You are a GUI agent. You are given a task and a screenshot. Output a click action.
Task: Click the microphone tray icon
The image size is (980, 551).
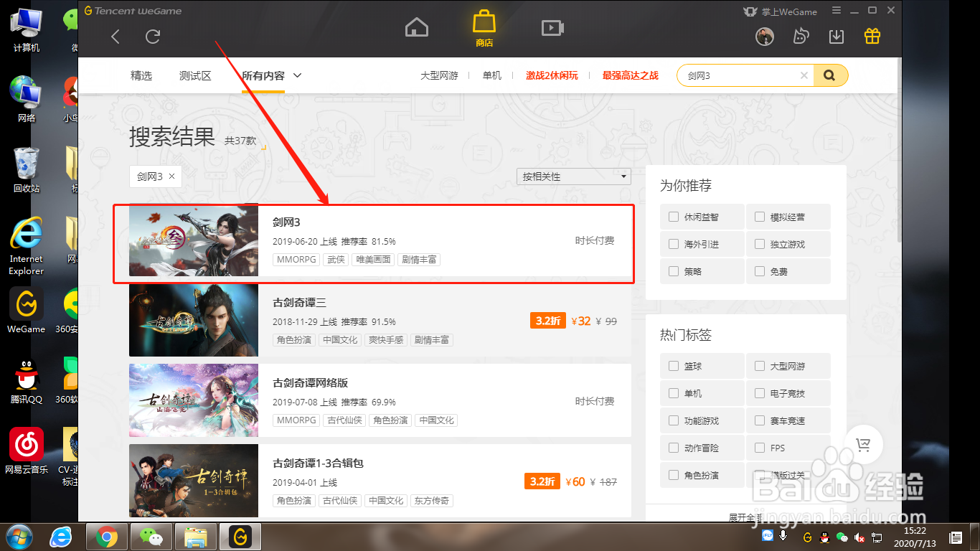click(783, 537)
